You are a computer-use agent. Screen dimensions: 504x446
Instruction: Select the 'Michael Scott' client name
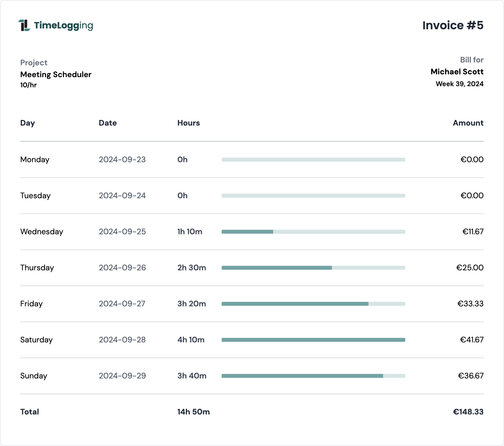click(x=457, y=72)
